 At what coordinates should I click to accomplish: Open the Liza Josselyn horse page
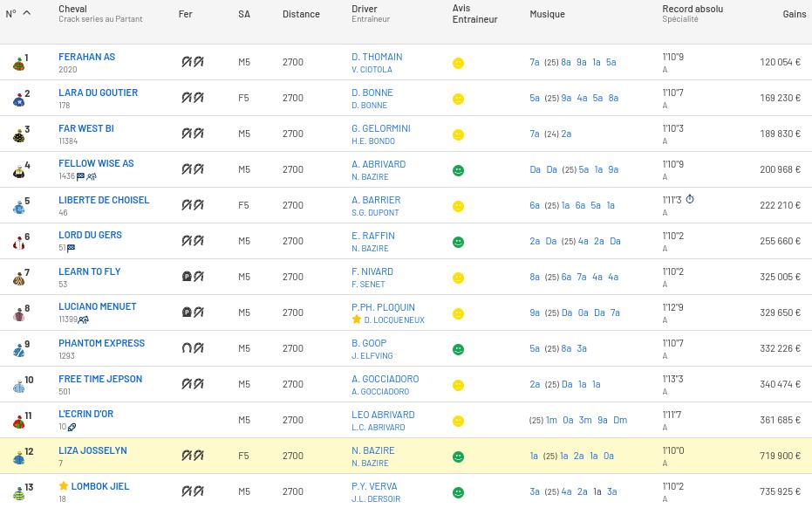tap(92, 450)
